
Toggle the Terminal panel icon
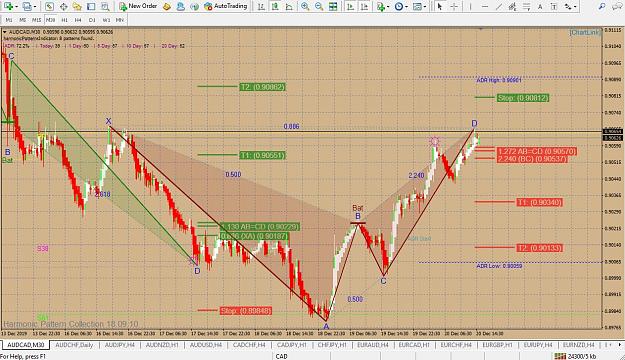(91, 6)
